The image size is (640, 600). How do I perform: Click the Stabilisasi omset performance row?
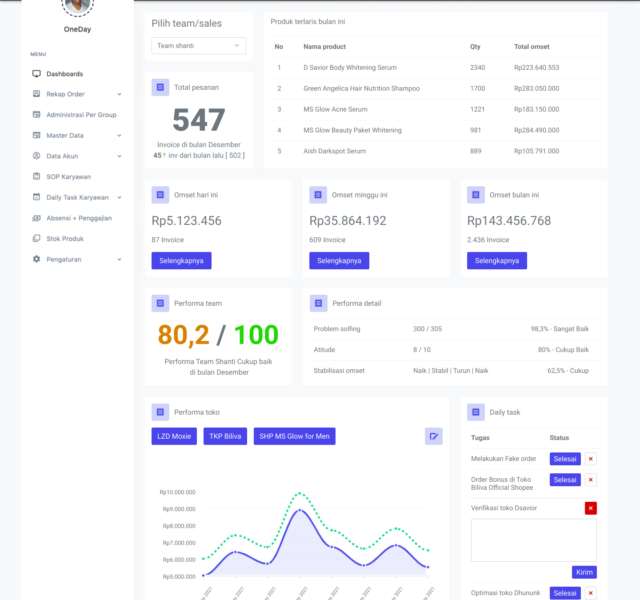455,371
